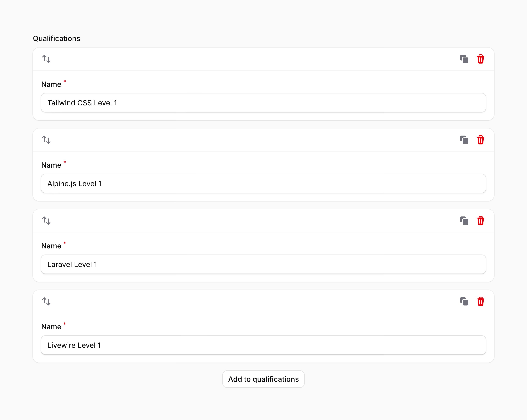Delete the Livewire Level 1 qualification
The height and width of the screenshot is (420, 527).
pos(480,301)
